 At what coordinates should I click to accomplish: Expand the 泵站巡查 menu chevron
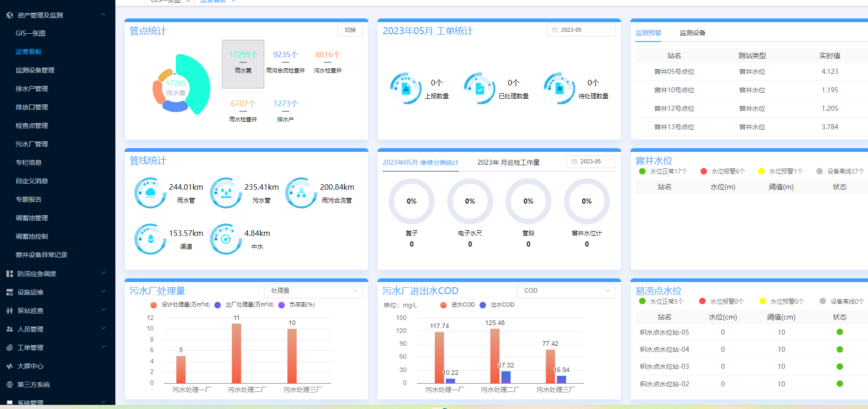pos(103,310)
